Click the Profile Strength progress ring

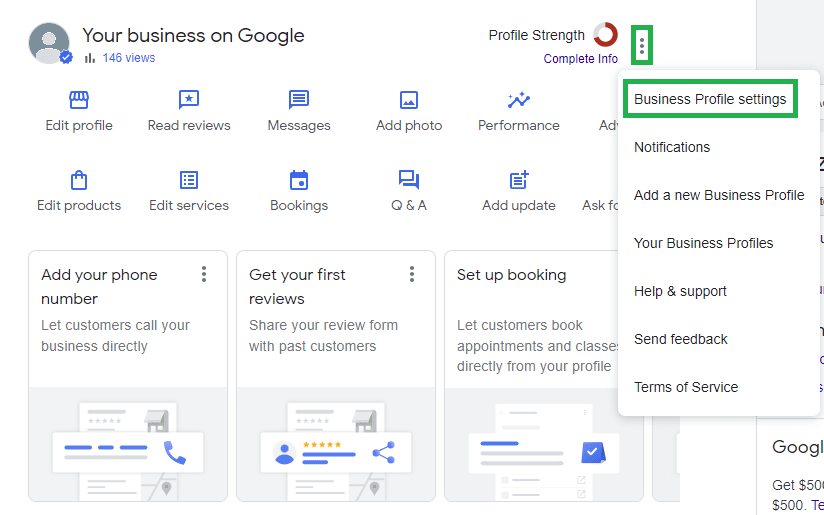605,35
